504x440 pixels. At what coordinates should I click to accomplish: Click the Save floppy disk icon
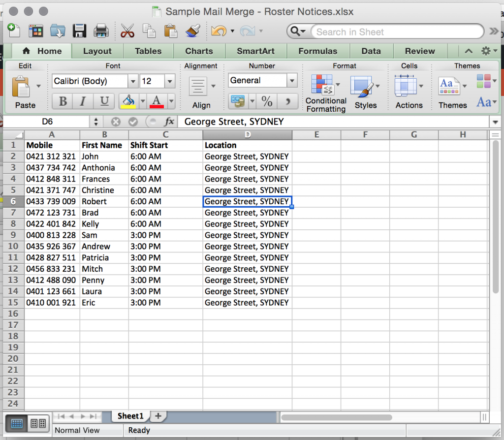(79, 31)
